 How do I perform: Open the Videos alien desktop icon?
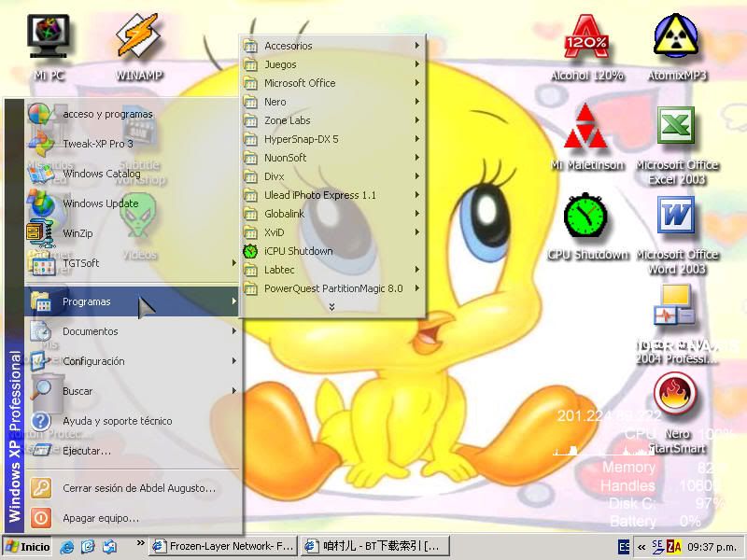(x=138, y=216)
